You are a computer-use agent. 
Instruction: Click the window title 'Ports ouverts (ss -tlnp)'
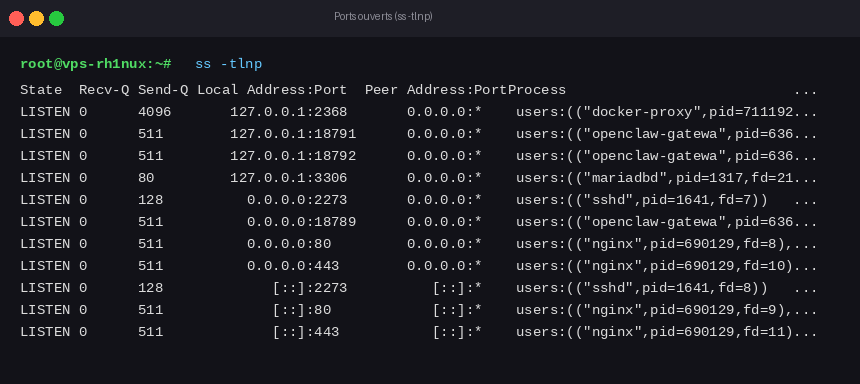pos(383,16)
